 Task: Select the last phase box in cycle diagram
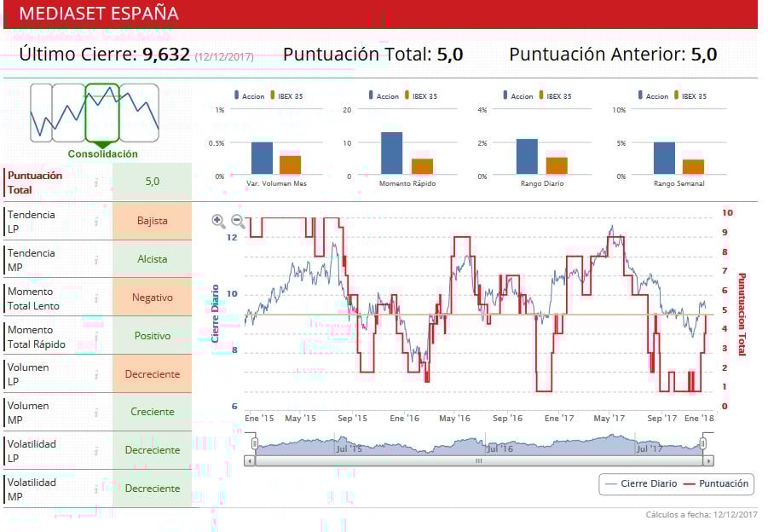(x=140, y=113)
